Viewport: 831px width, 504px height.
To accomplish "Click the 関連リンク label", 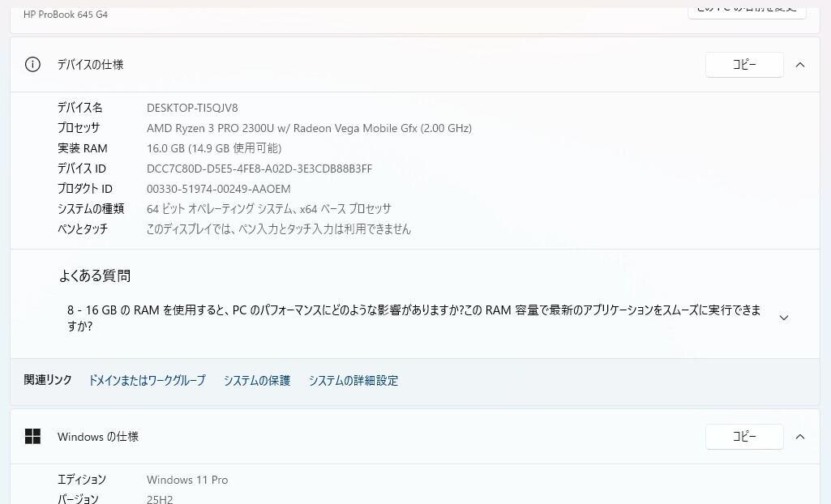I will pyautogui.click(x=48, y=380).
